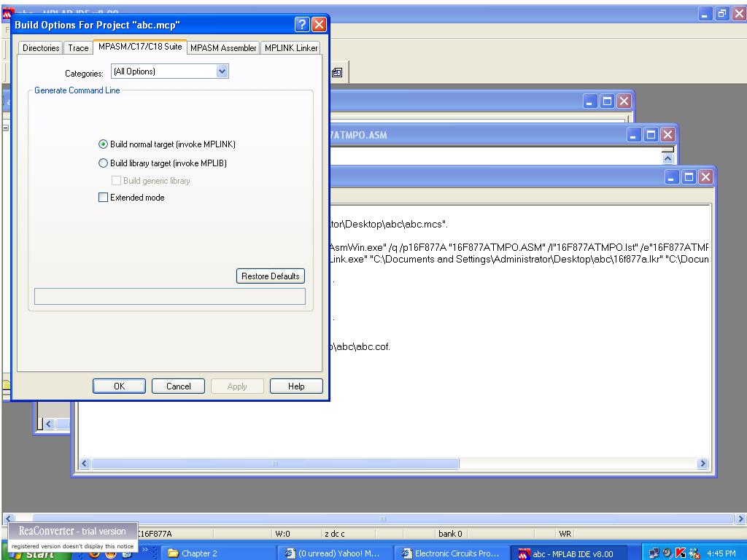Viewport: 747px width, 560px height.
Task: Click the Restore Defaults button
Action: pyautogui.click(x=270, y=276)
